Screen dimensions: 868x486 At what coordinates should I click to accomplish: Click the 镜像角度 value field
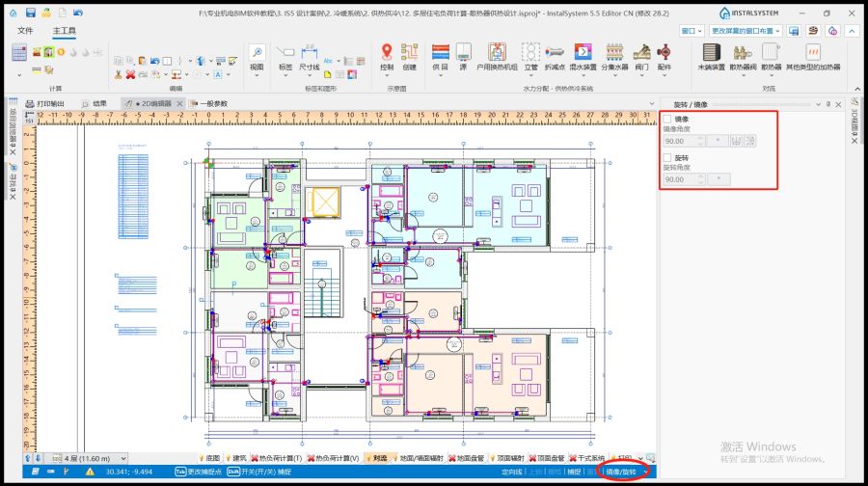pyautogui.click(x=684, y=141)
